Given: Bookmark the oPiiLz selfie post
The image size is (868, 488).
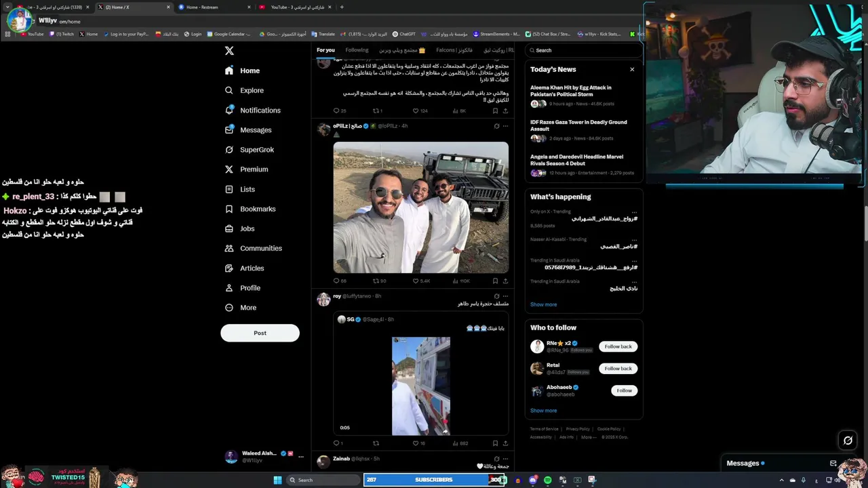Looking at the screenshot, I should [495, 281].
